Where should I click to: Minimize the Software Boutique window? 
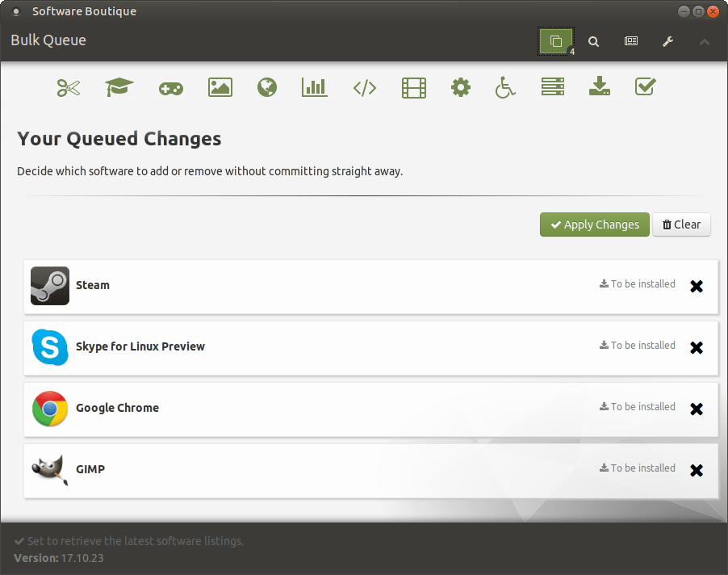click(684, 11)
